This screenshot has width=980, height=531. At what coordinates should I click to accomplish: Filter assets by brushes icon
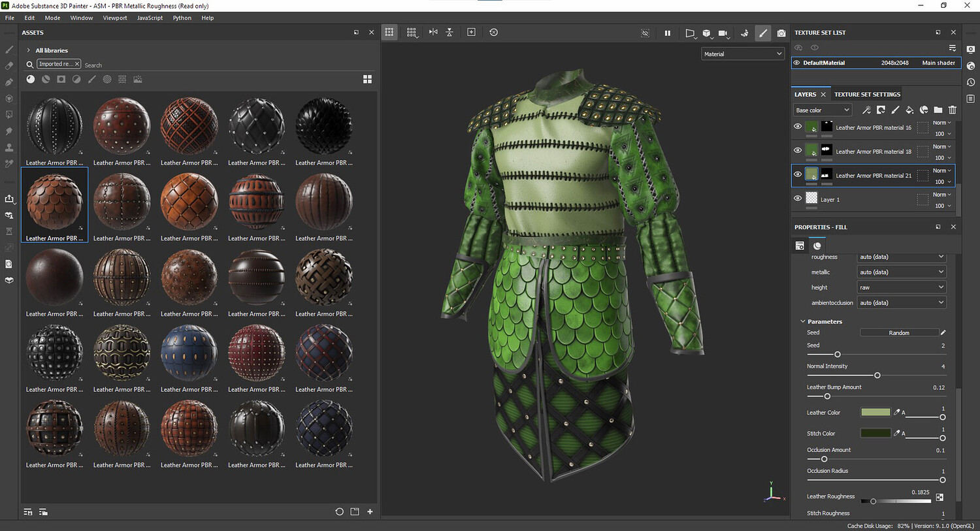pos(91,79)
